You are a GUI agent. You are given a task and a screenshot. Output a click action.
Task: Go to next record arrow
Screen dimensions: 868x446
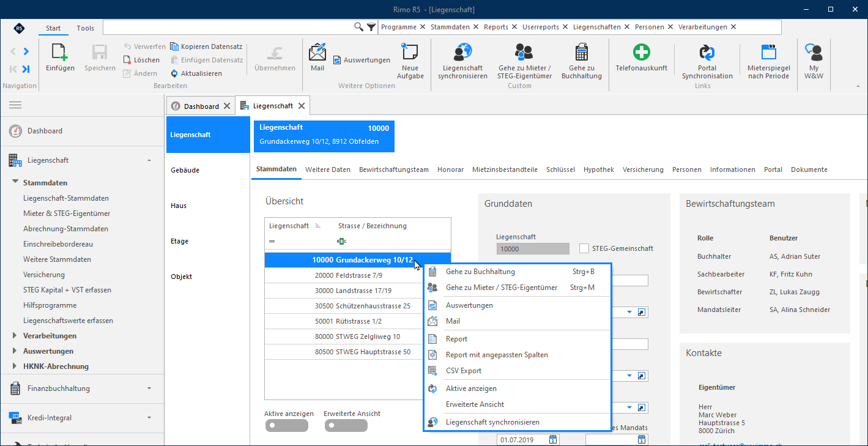tap(26, 51)
